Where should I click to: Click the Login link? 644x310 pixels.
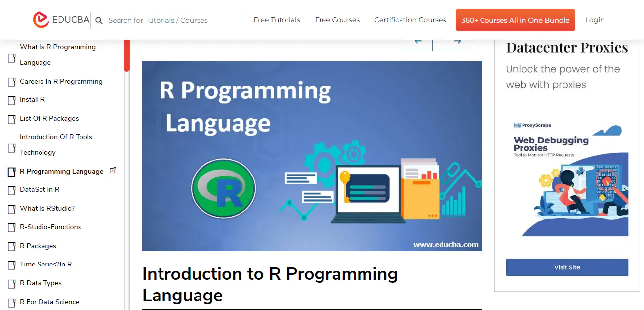tap(595, 20)
